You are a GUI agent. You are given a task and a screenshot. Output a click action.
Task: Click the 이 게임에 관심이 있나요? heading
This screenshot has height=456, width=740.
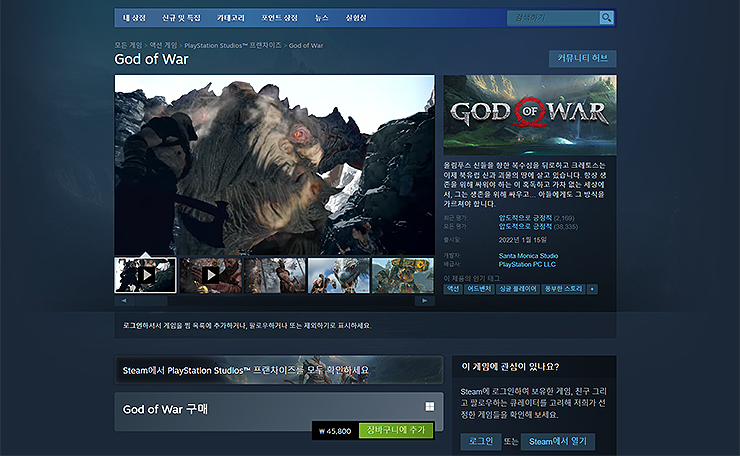coord(510,367)
